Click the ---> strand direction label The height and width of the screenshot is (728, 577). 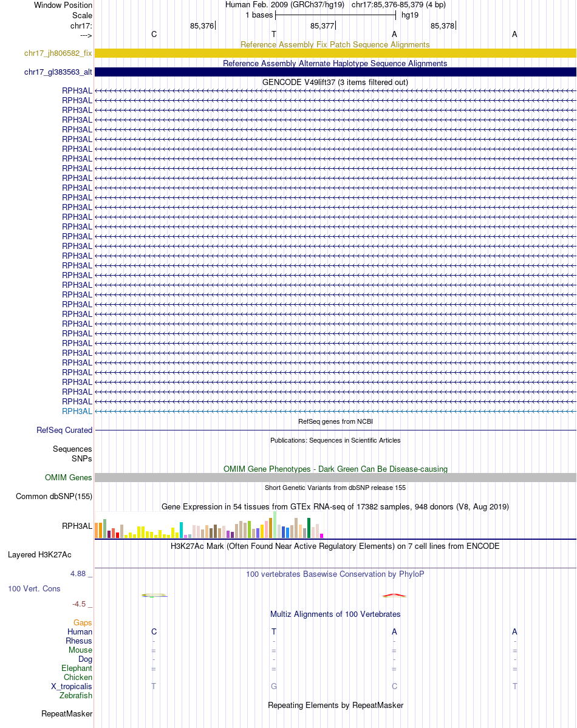click(86, 35)
